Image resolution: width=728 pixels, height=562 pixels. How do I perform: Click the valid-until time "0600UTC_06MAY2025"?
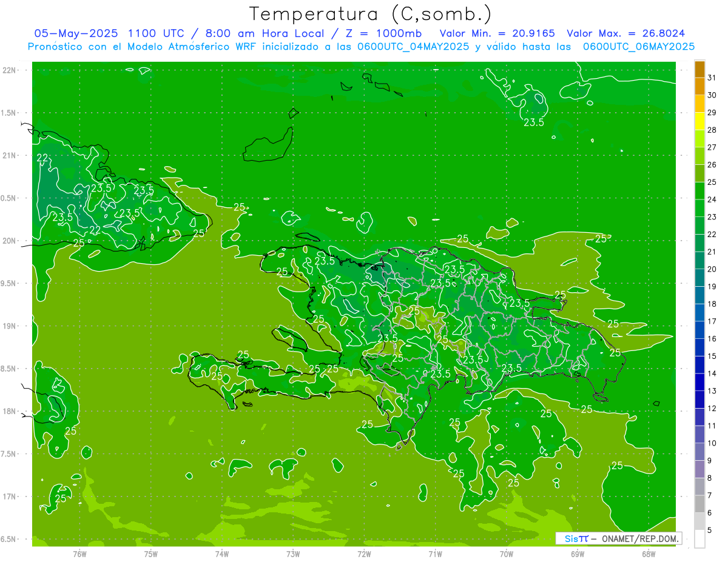pos(639,47)
